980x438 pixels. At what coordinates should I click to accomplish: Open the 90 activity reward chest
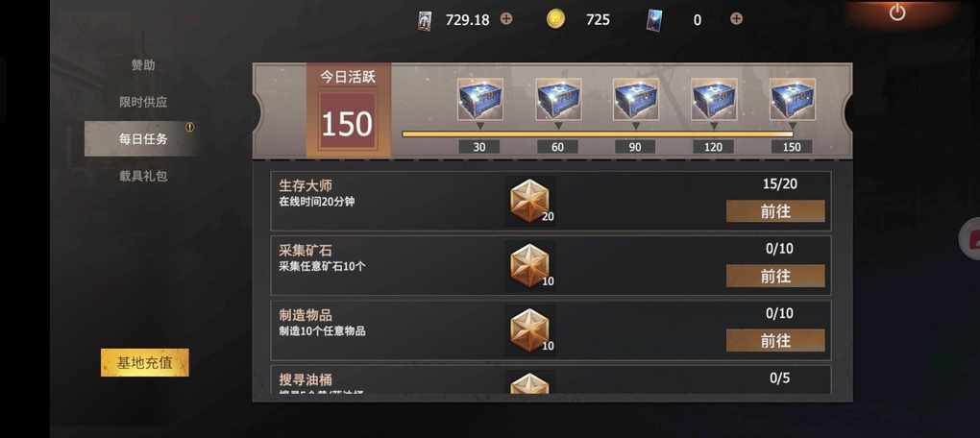(636, 99)
